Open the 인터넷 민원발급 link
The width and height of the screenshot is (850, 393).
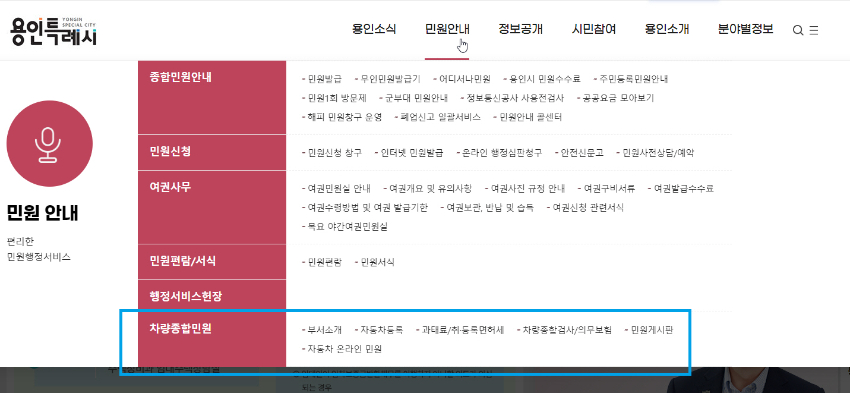[411, 153]
